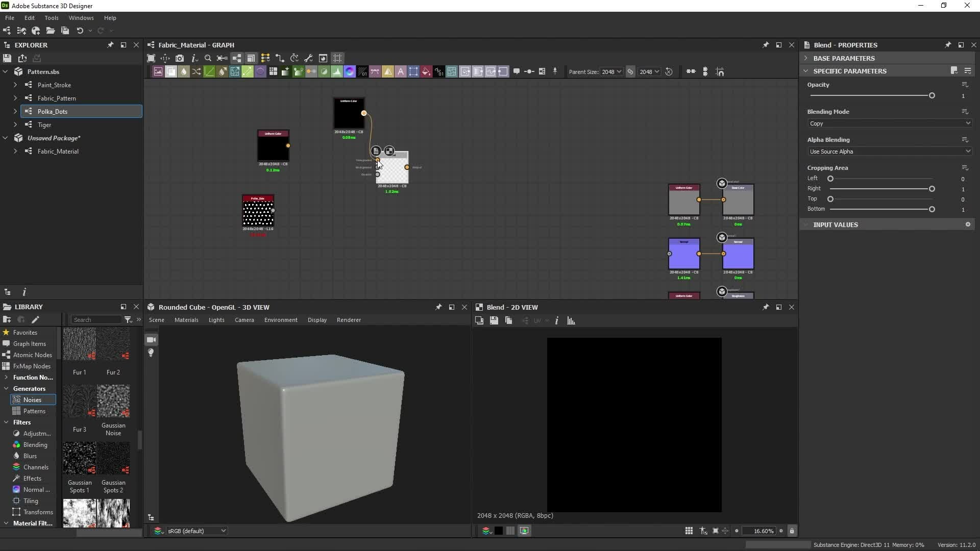Click the Gaussian Noise library thumbnail
This screenshot has width=980, height=551.
[x=113, y=402]
